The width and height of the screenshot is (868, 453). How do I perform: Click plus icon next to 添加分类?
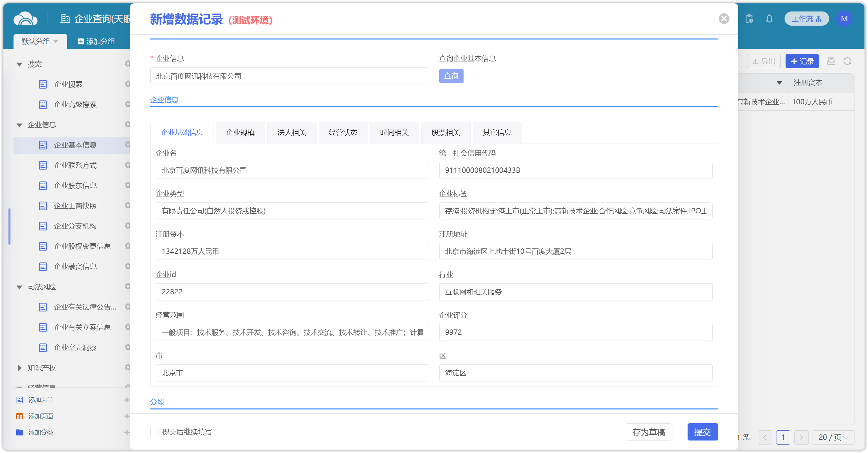click(127, 432)
